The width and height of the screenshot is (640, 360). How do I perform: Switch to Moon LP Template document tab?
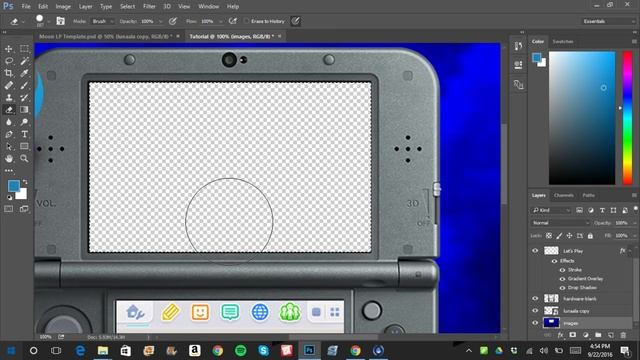point(109,36)
